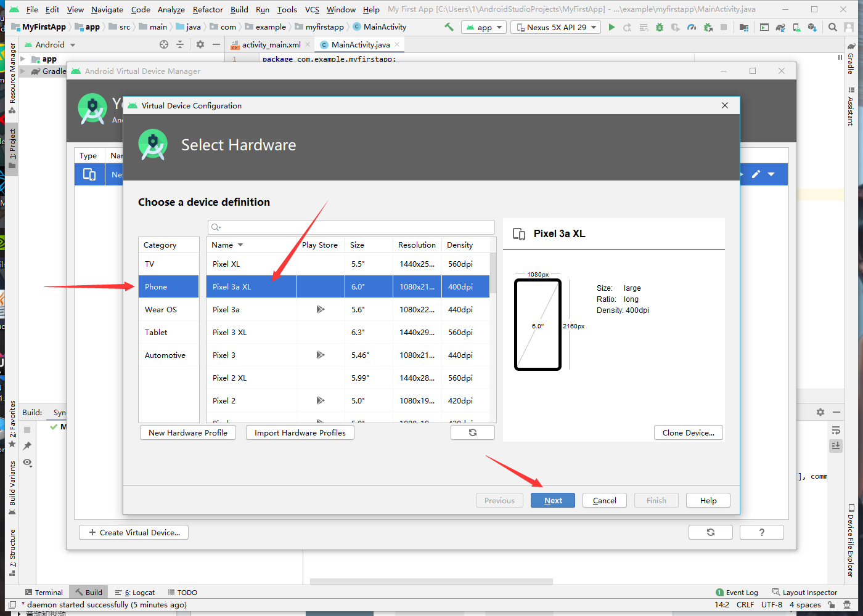This screenshot has width=863, height=616.
Task: Select the Pixel 2 XL device row
Action: (x=348, y=378)
